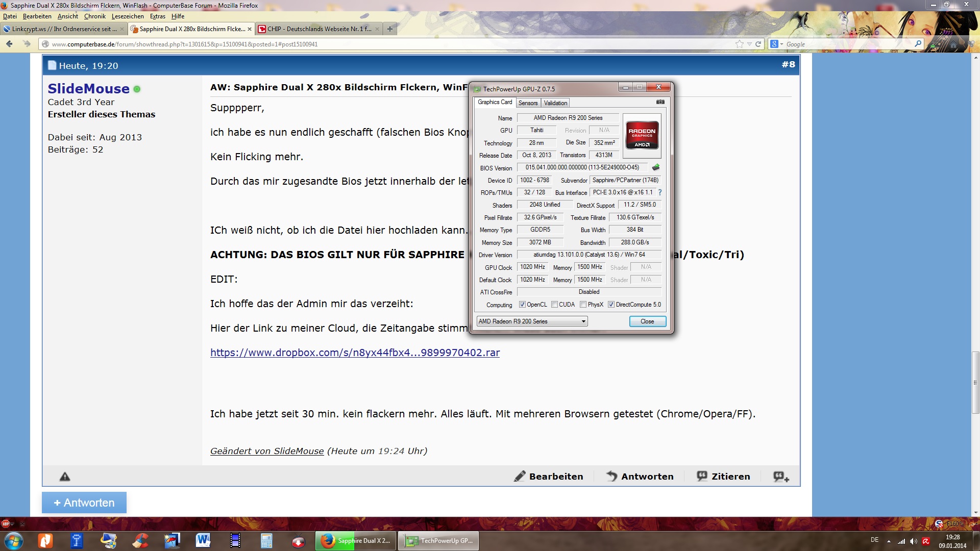Expand the system tray hidden icons arrow
980x551 pixels.
pyautogui.click(x=889, y=541)
